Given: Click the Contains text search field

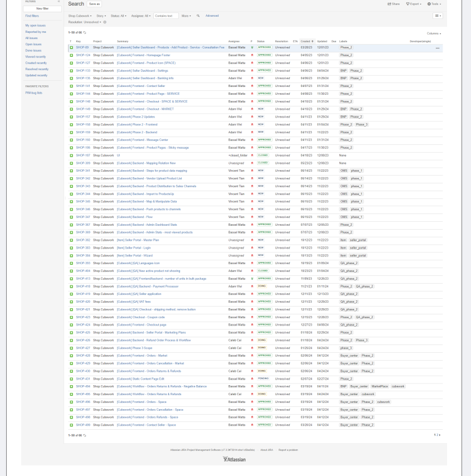Looking at the screenshot, I should click(166, 16).
